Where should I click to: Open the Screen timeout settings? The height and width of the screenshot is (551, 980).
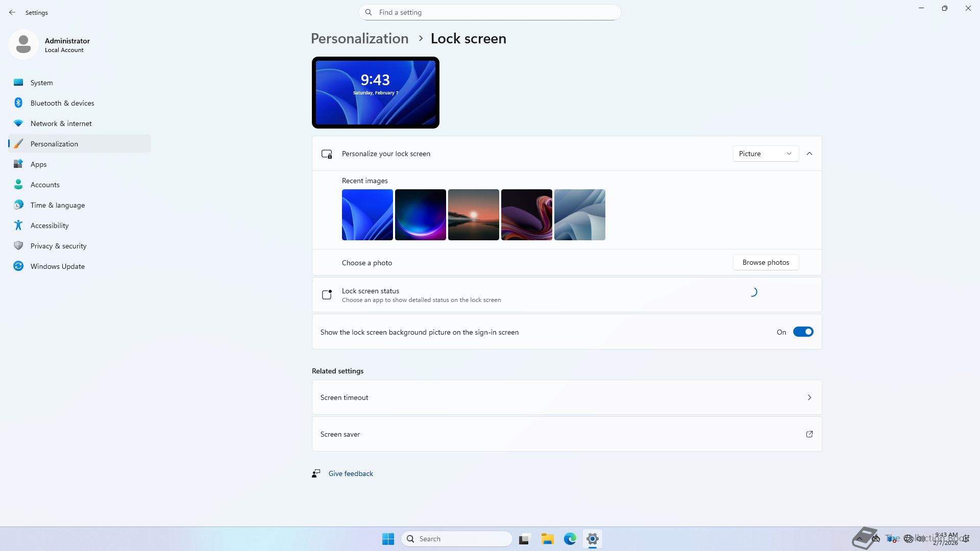[567, 397]
